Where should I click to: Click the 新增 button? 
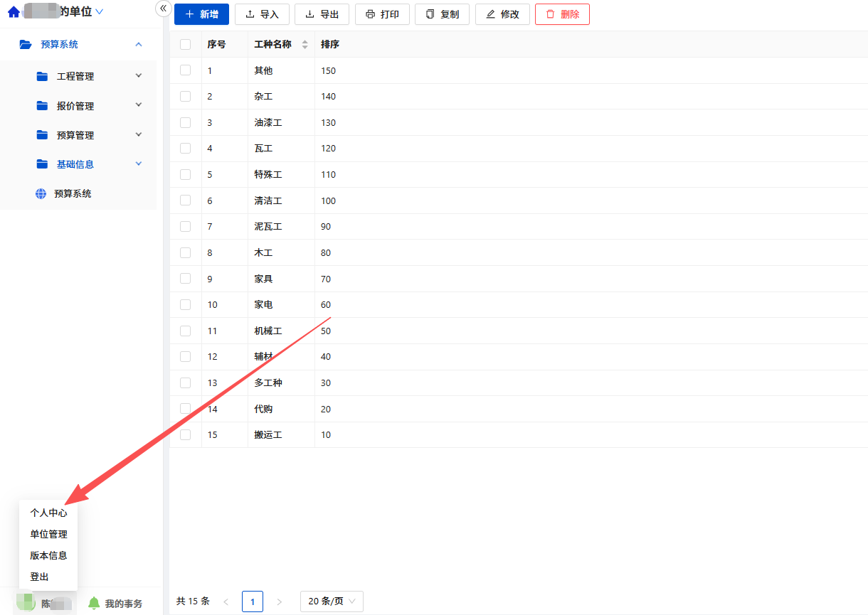pos(201,14)
